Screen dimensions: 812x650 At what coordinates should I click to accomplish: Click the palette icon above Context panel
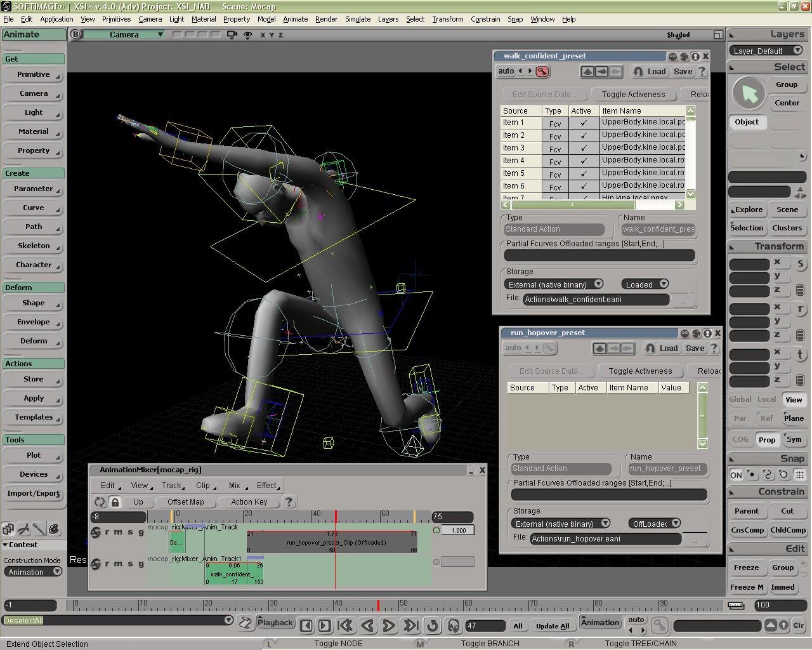[x=54, y=529]
